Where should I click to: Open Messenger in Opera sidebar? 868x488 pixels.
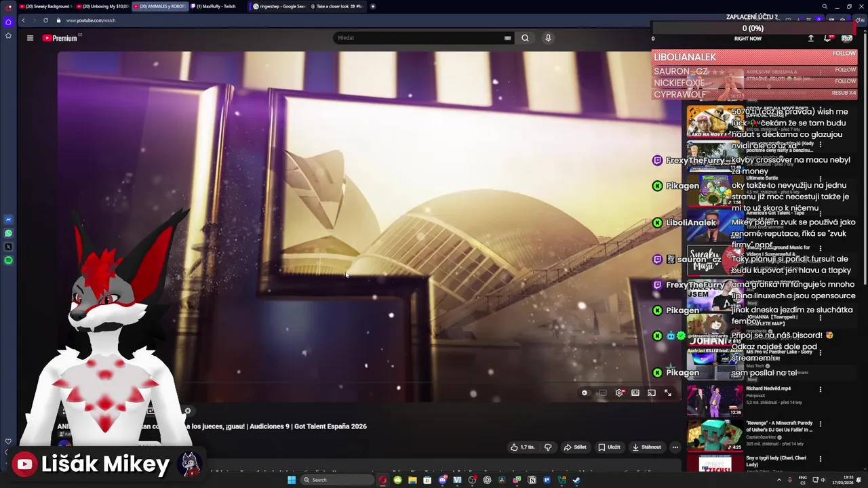click(x=8, y=220)
